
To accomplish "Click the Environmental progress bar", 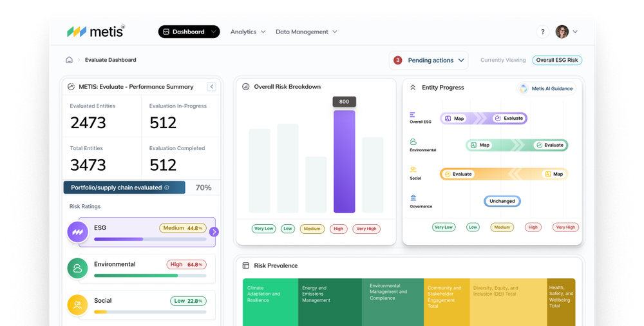I will [150, 276].
